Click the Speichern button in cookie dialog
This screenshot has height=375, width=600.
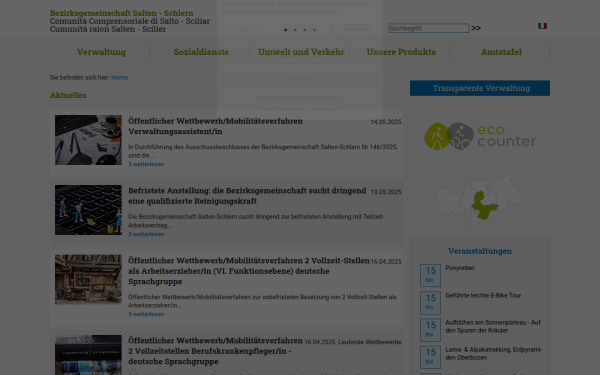coord(300,78)
